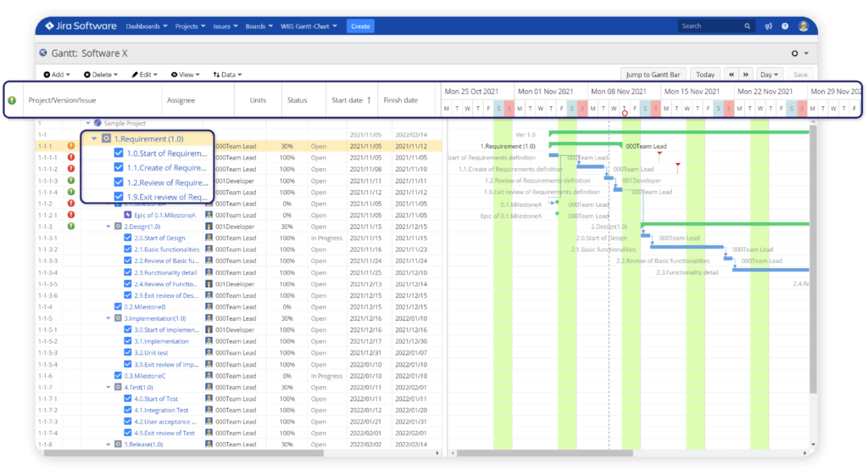This screenshot has height=476, width=868.
Task: Toggle the checkbox for 0.3.MilestoneC
Action: 118,376
